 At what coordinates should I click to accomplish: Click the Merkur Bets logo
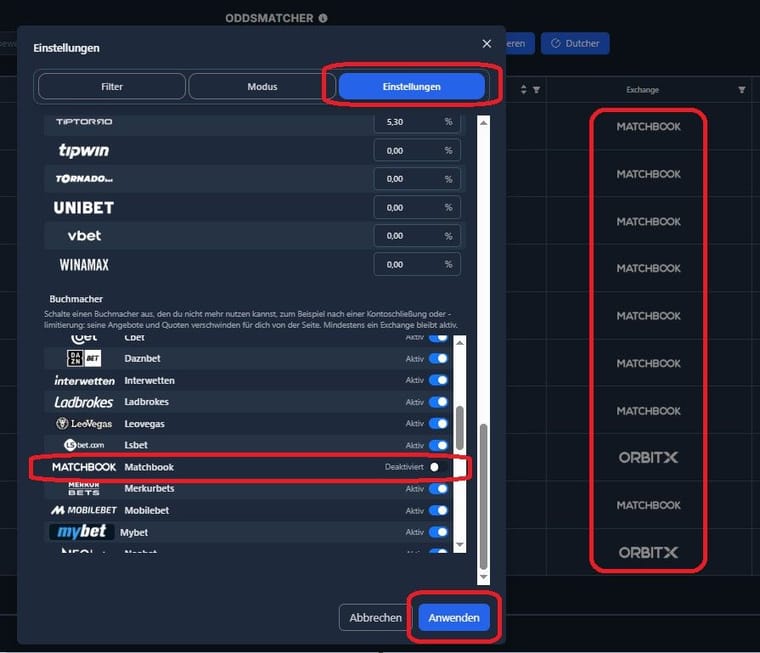click(x=84, y=489)
